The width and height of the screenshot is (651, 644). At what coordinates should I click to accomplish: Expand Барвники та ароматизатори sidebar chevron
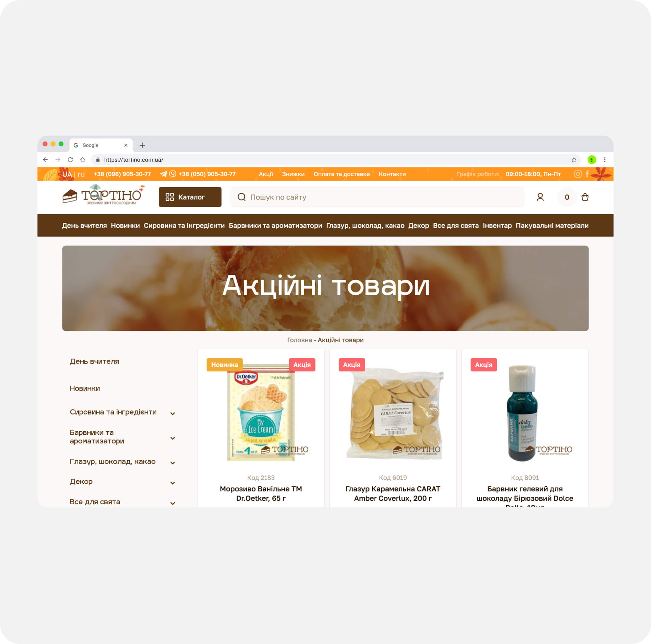pos(173,438)
